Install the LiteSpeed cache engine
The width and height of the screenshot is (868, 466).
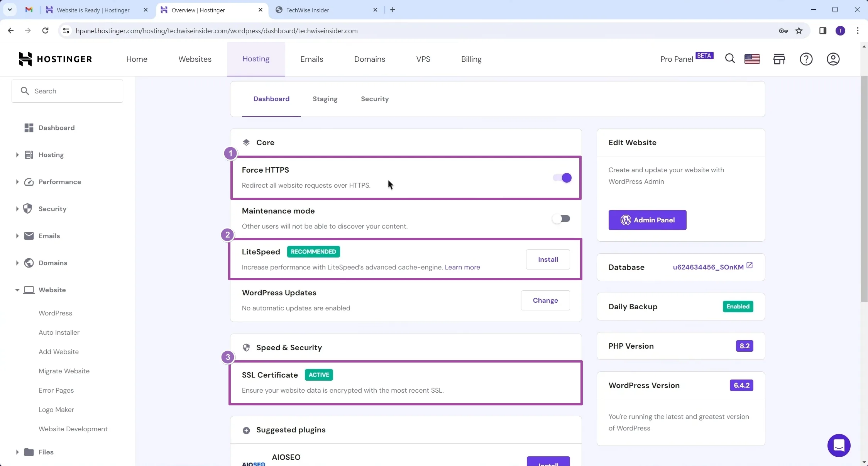pyautogui.click(x=548, y=259)
